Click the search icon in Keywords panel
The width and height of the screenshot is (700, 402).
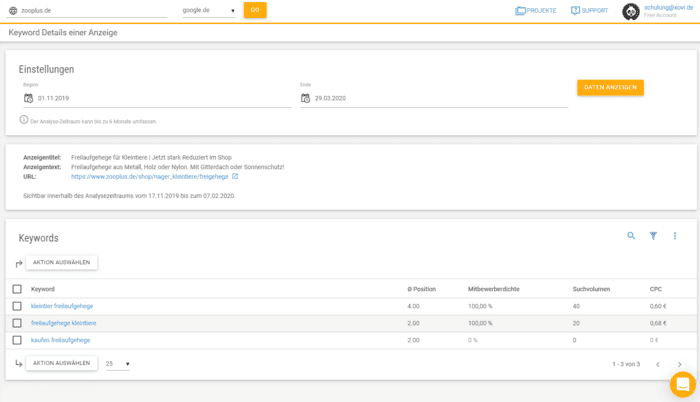[631, 236]
